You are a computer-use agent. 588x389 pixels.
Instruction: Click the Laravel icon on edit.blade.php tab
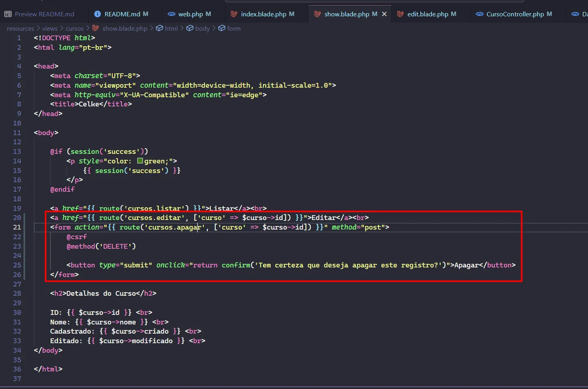pos(400,14)
